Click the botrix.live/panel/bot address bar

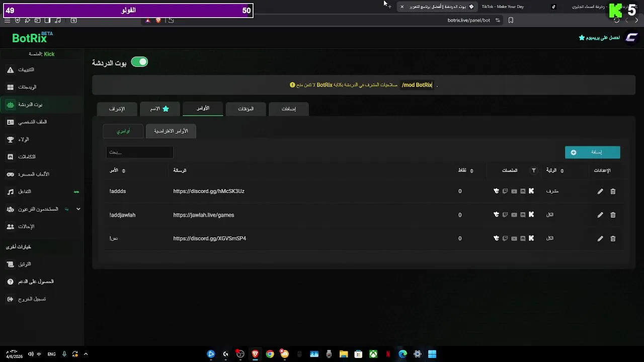(x=468, y=21)
